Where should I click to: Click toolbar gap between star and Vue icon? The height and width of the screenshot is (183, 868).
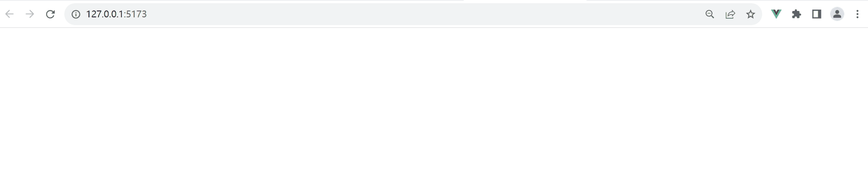click(x=765, y=14)
